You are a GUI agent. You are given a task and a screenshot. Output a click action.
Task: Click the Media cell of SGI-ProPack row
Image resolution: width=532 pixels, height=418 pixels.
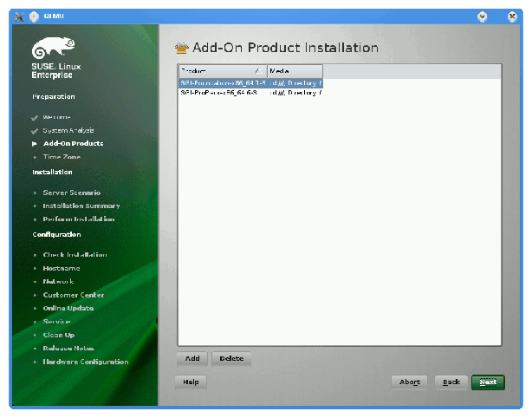[295, 93]
